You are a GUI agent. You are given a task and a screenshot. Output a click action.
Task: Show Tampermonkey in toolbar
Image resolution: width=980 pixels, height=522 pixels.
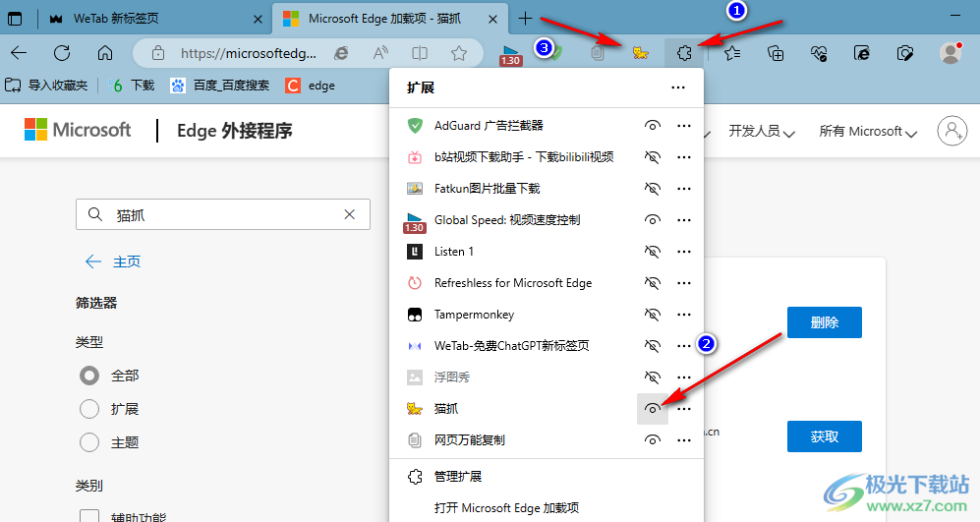coord(652,315)
